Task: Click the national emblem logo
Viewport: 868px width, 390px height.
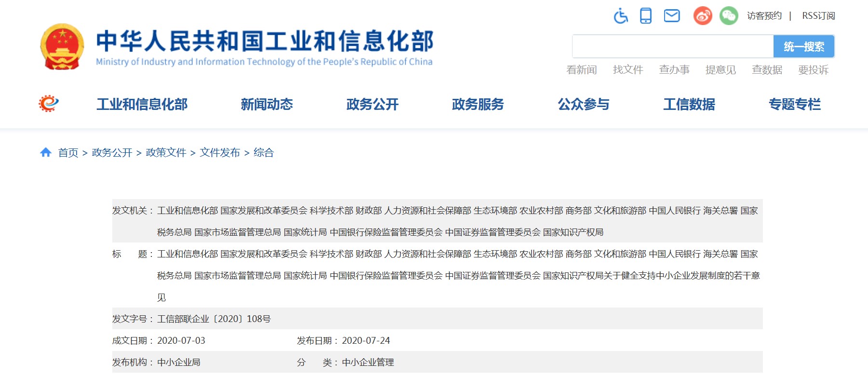Action: [x=62, y=47]
